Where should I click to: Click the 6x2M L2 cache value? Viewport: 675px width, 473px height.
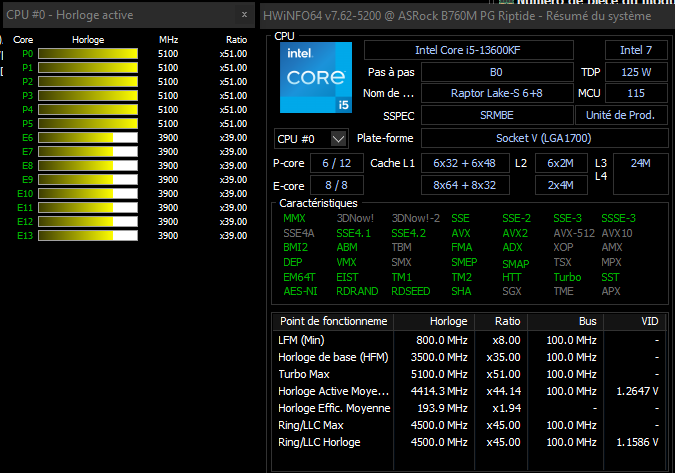tap(561, 163)
